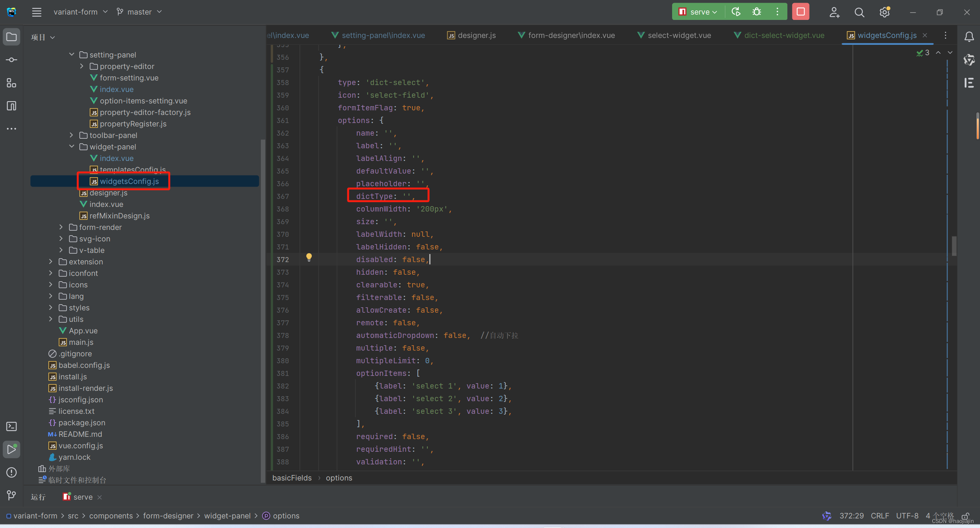Click the CRLF line separator status

(x=879, y=516)
